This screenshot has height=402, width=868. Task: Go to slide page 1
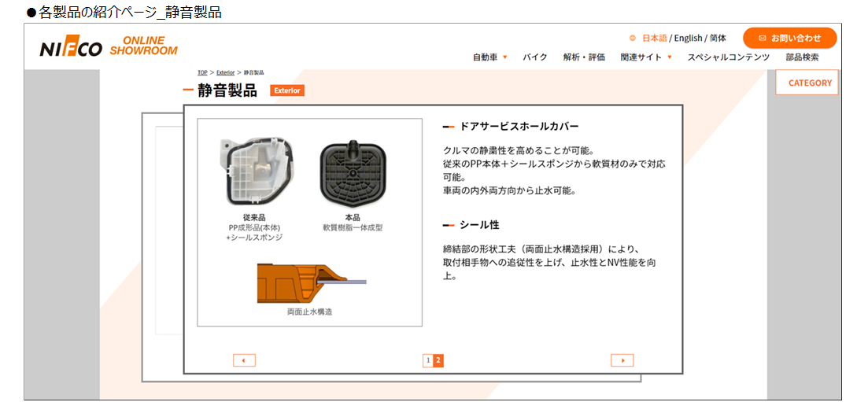427,360
